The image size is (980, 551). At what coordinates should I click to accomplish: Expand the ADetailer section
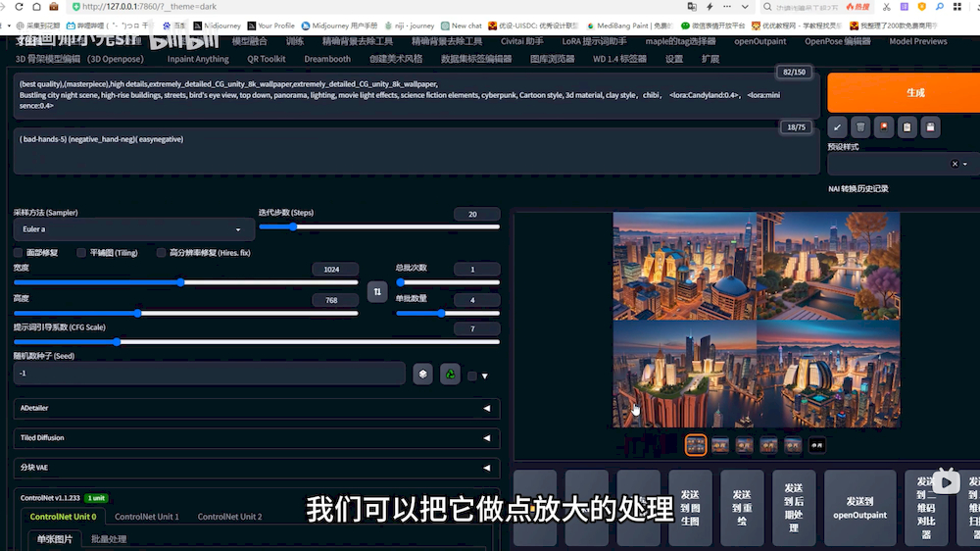coord(257,408)
